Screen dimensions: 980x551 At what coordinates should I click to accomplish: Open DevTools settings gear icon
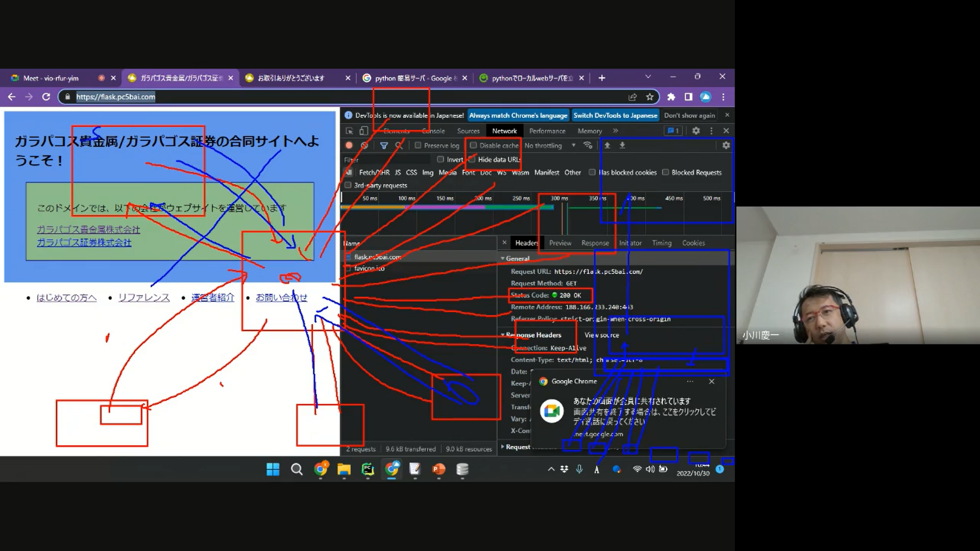696,131
